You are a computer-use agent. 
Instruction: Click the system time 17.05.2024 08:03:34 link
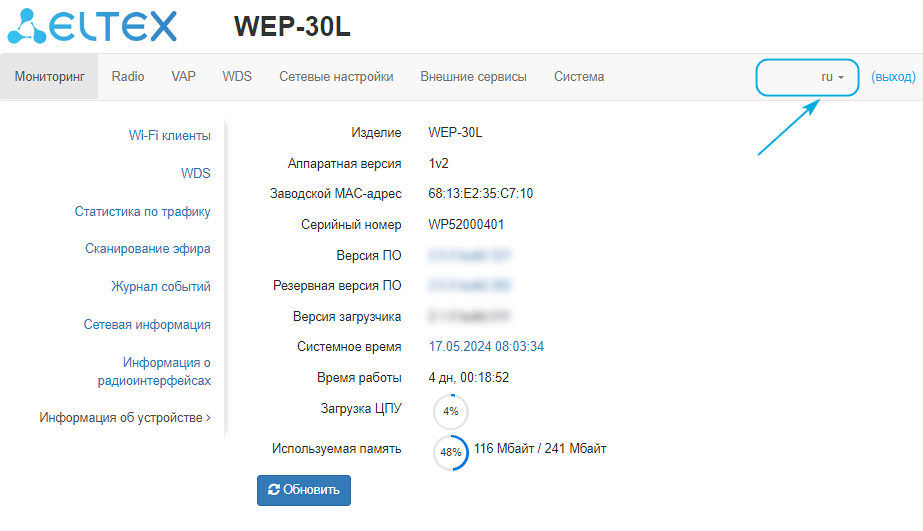pos(486,346)
